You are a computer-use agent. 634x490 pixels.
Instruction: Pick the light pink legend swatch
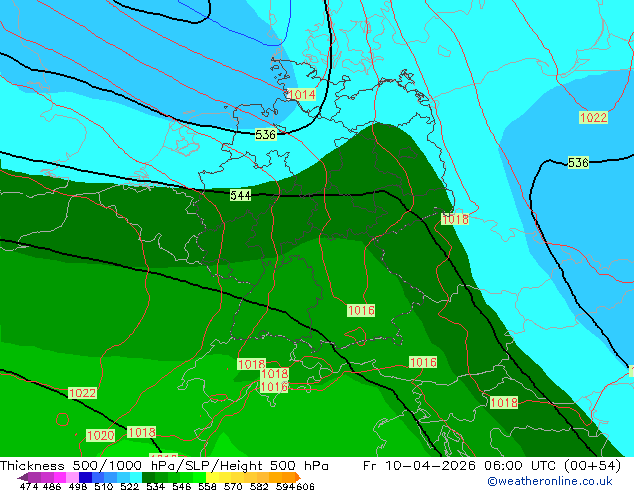72,477
